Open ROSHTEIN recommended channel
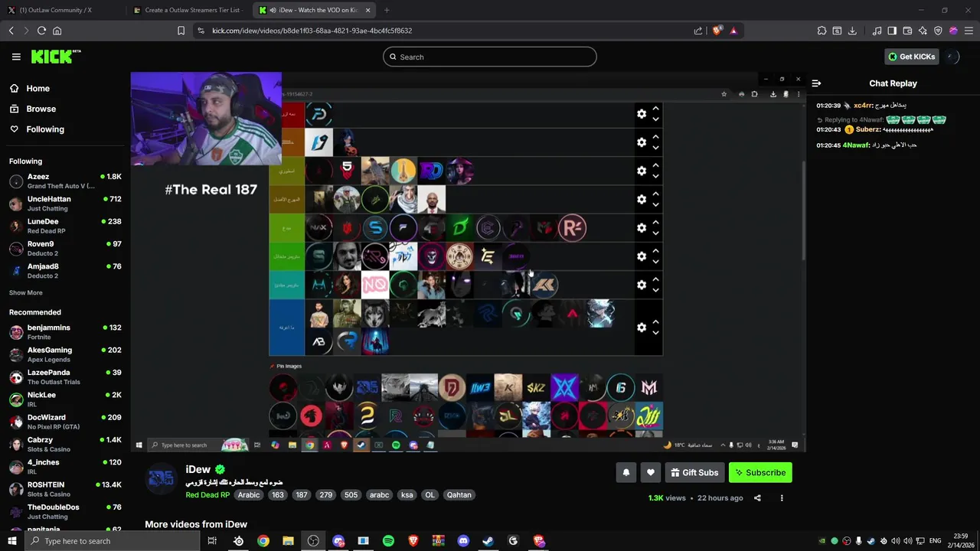 click(65, 489)
